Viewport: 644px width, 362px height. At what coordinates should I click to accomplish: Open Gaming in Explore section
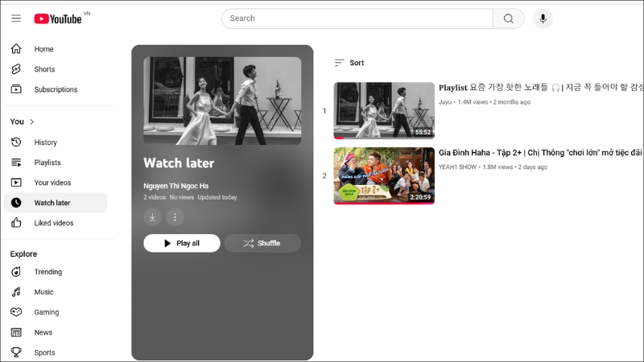(46, 312)
